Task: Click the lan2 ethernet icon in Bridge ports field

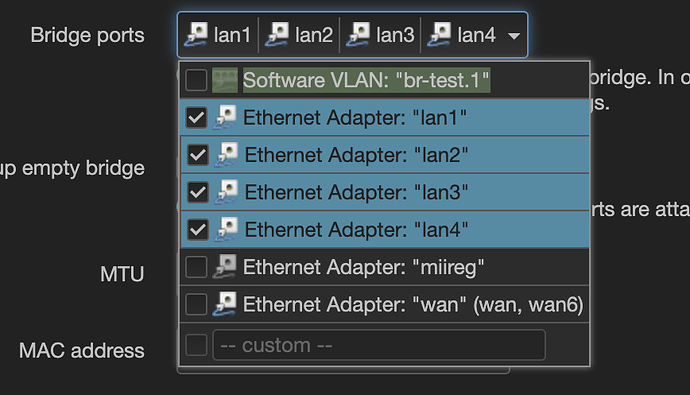Action: (x=277, y=35)
